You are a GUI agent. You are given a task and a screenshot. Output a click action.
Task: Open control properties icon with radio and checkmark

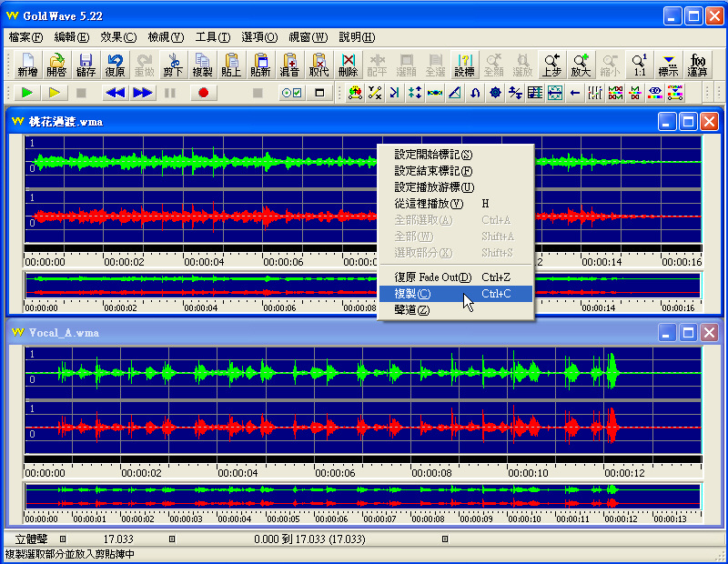tap(291, 93)
